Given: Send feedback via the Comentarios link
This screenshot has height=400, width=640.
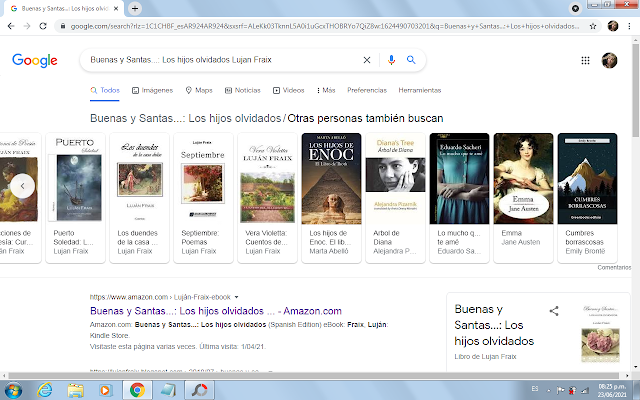Looking at the screenshot, I should click(614, 268).
